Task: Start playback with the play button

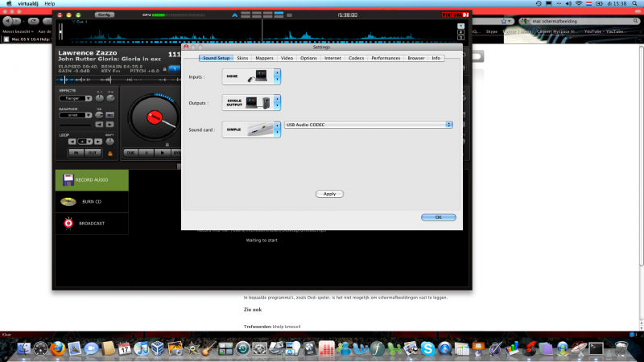Action: (x=163, y=153)
